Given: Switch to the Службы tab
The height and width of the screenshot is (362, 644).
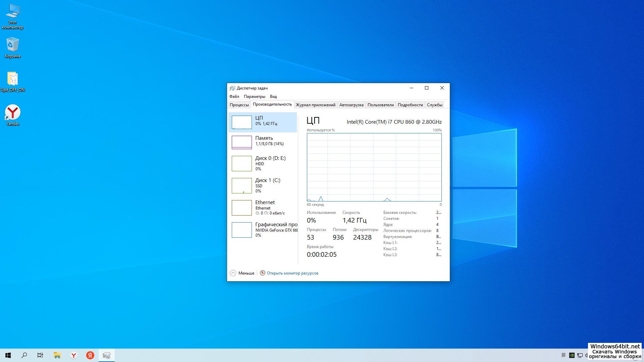Looking at the screenshot, I should tap(434, 105).
